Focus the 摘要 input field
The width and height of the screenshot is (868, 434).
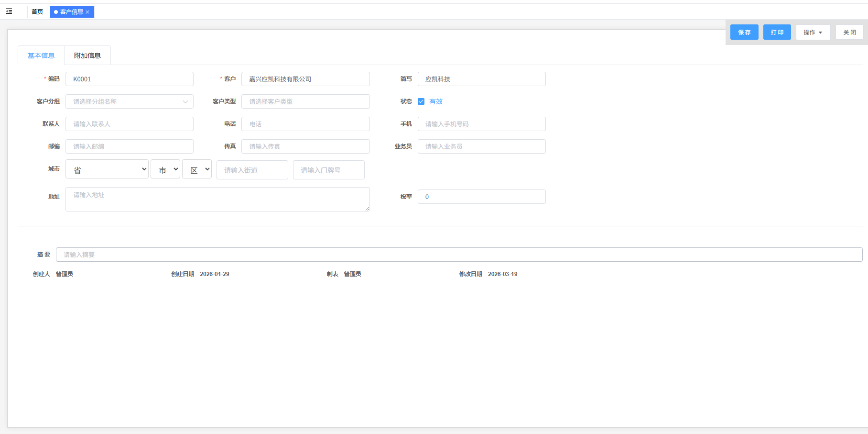pos(459,255)
